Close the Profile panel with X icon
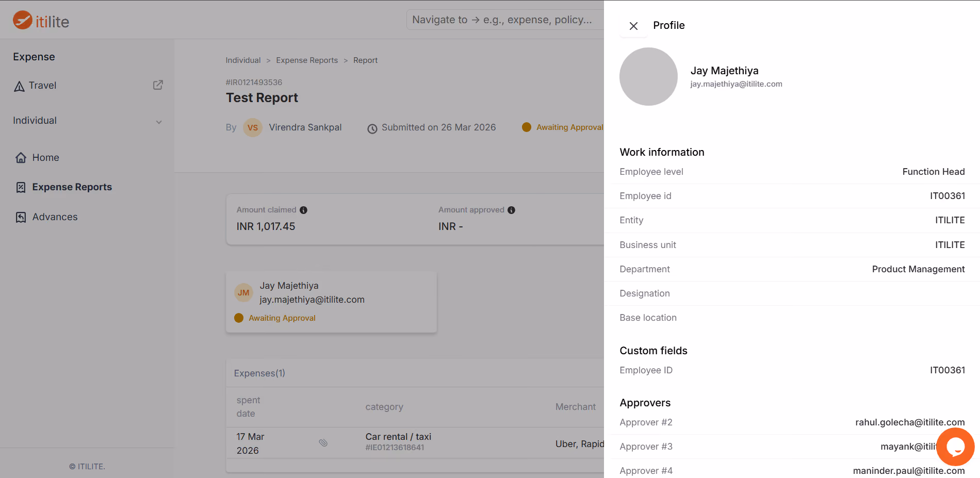 [x=633, y=26]
